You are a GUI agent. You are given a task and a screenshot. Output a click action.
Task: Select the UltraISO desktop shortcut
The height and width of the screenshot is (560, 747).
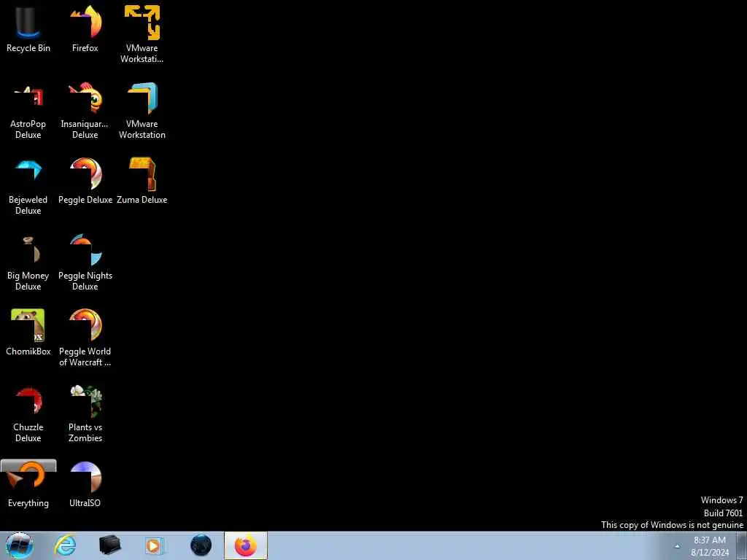point(85,484)
